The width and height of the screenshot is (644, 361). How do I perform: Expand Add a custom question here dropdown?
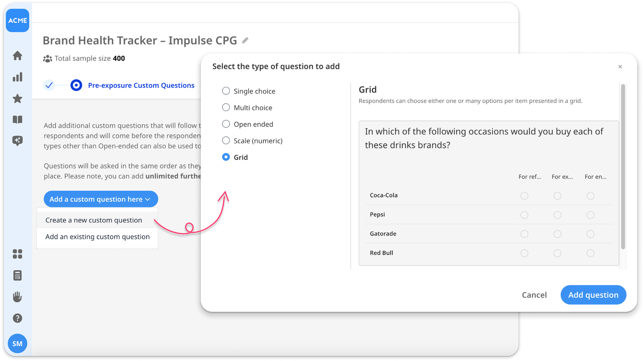pos(101,199)
